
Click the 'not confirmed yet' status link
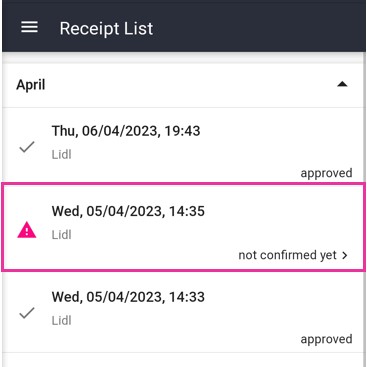(287, 255)
